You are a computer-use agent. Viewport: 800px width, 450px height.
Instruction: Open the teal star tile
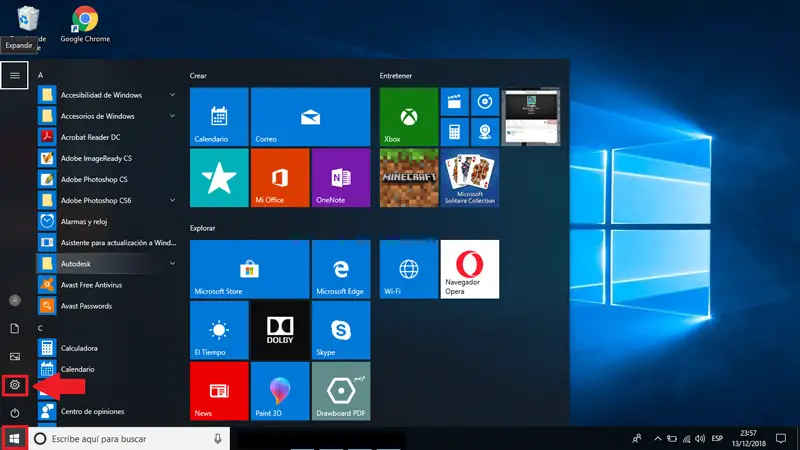coord(219,178)
